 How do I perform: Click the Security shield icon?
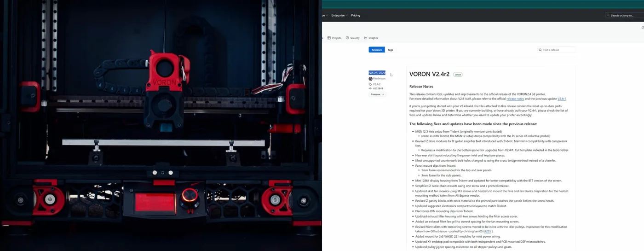click(347, 38)
